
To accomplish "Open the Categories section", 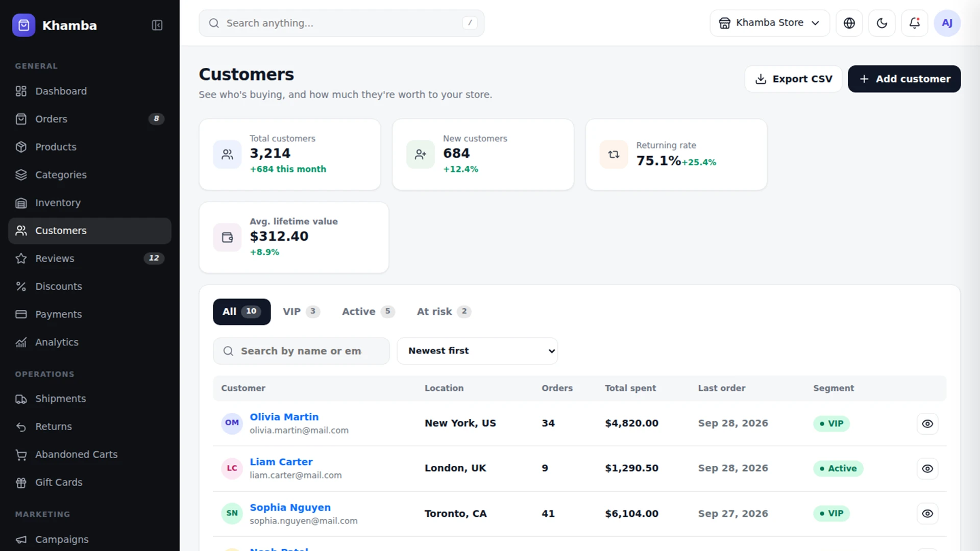I will point(89,175).
